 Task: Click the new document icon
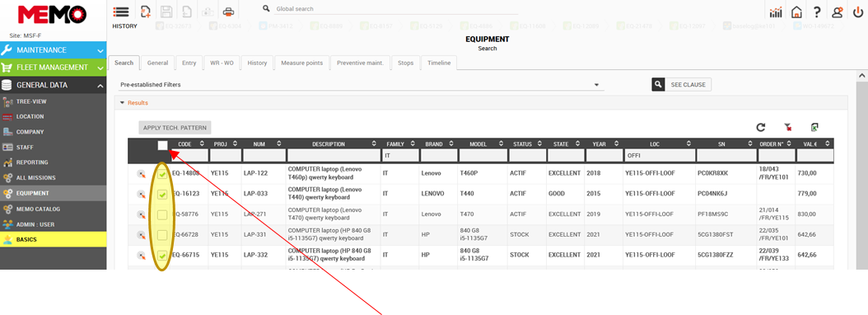pos(146,11)
